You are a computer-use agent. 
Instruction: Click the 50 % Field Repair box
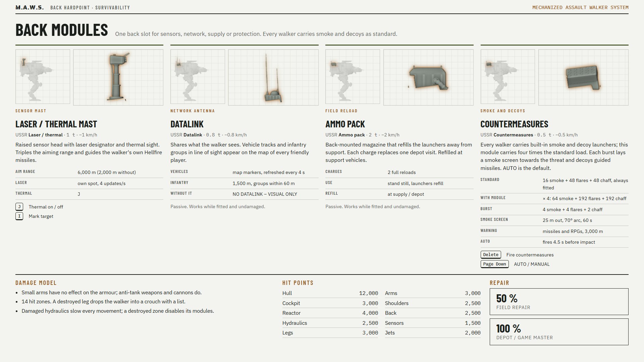[x=559, y=302]
